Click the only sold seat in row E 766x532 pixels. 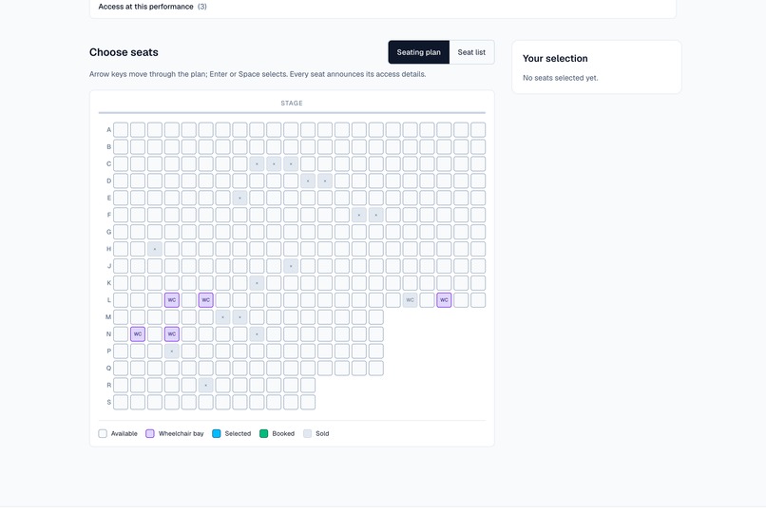tap(239, 198)
